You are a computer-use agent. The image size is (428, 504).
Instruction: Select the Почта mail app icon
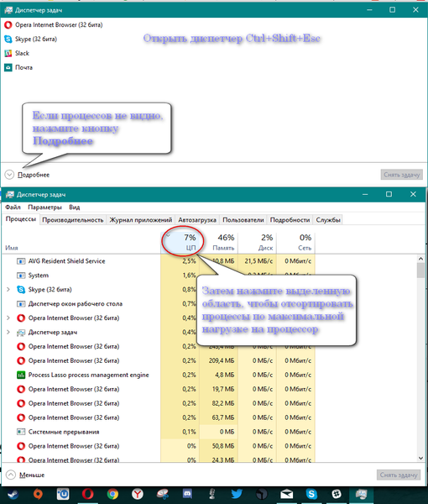(x=8, y=67)
